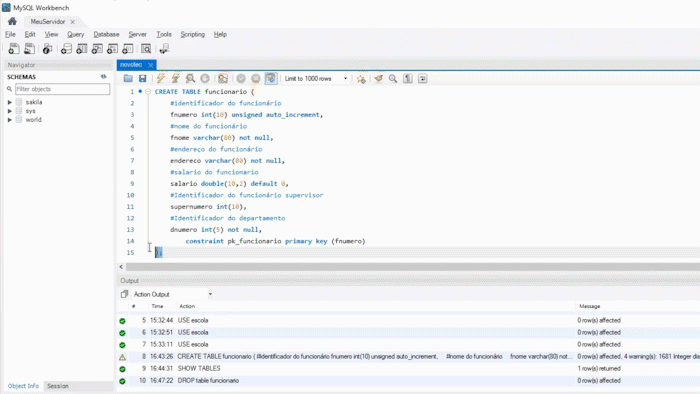This screenshot has height=394, width=700.
Task: Switch to the Object Info tab
Action: pyautogui.click(x=23, y=386)
